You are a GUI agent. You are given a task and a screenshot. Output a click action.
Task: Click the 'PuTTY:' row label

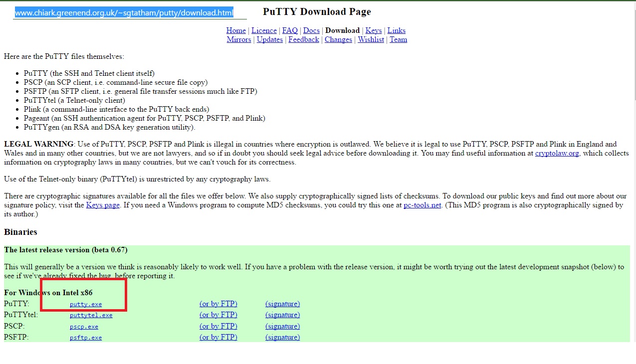point(16,304)
